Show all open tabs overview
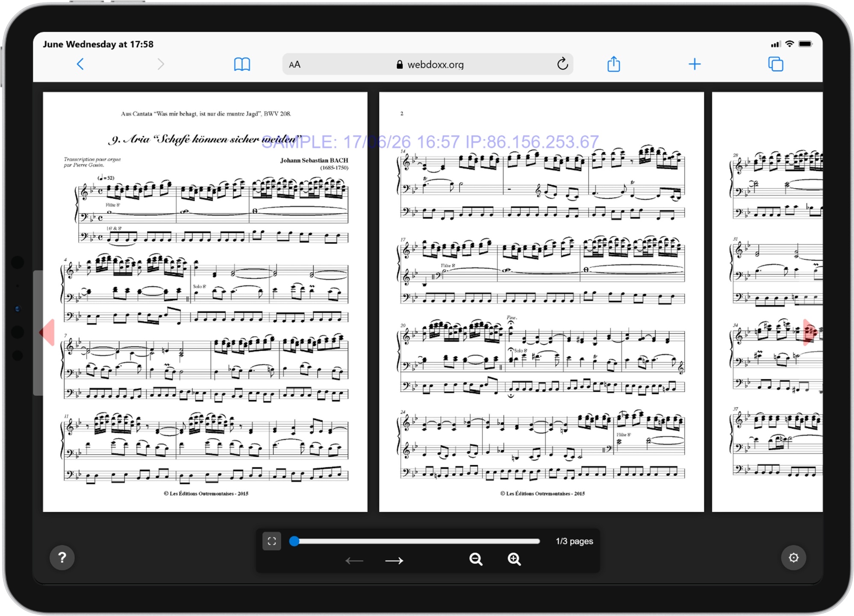854x616 pixels. pos(775,64)
